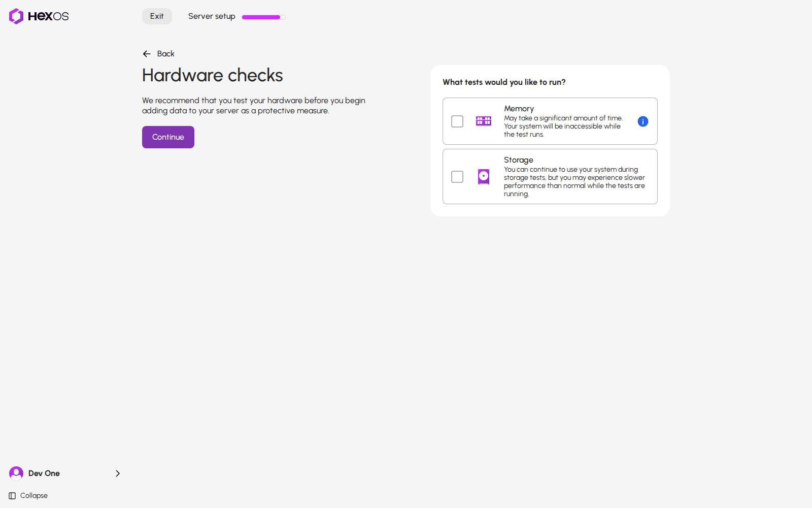
Task: Click the Collapse sidebar icon
Action: (x=12, y=496)
